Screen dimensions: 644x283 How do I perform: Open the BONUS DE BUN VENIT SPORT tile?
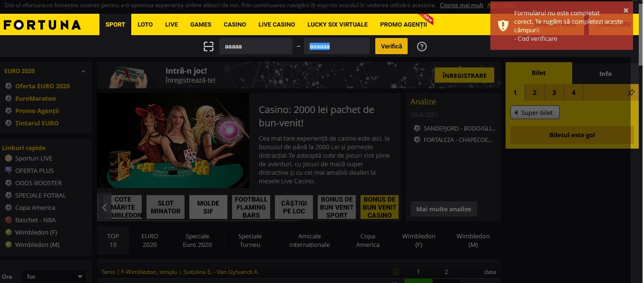[337, 207]
